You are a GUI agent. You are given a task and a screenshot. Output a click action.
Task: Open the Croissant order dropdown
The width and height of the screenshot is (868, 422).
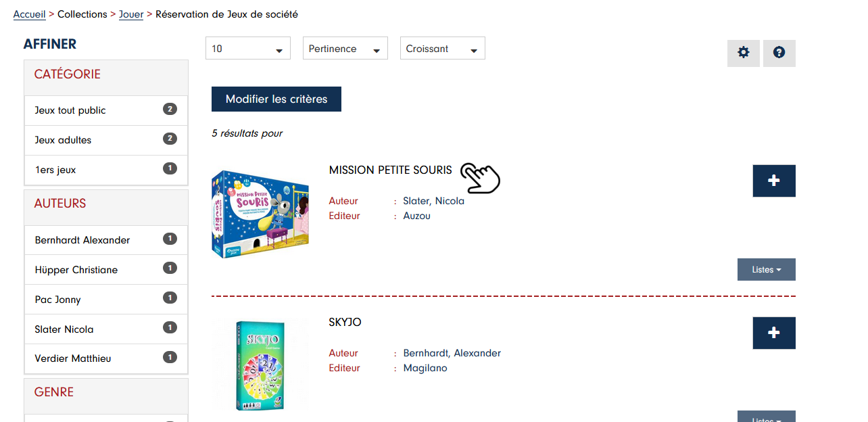pyautogui.click(x=442, y=48)
